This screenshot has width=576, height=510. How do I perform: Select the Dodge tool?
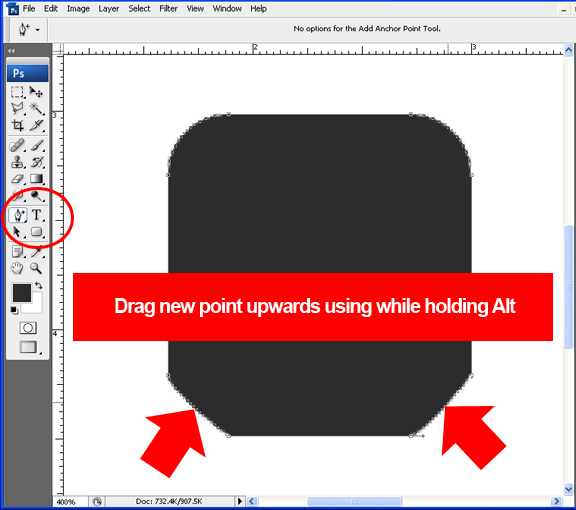36,196
